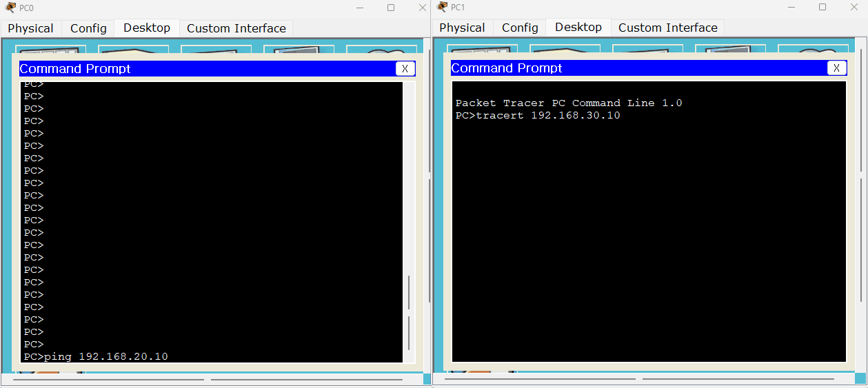Screen dimensions: 868x388
Task: Close the PC1 Command Prompt with X button
Action: pyautogui.click(x=837, y=68)
